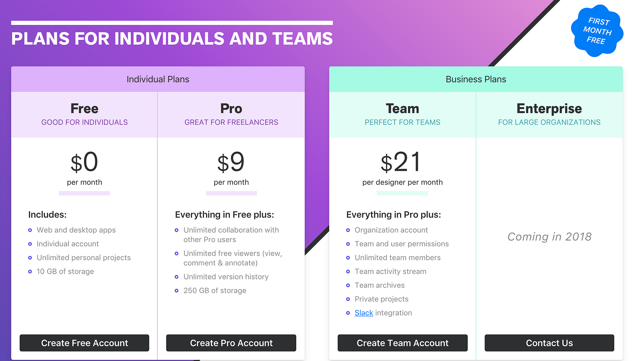644x361 pixels.
Task: Click the Team activity stream feature
Action: tap(390, 271)
